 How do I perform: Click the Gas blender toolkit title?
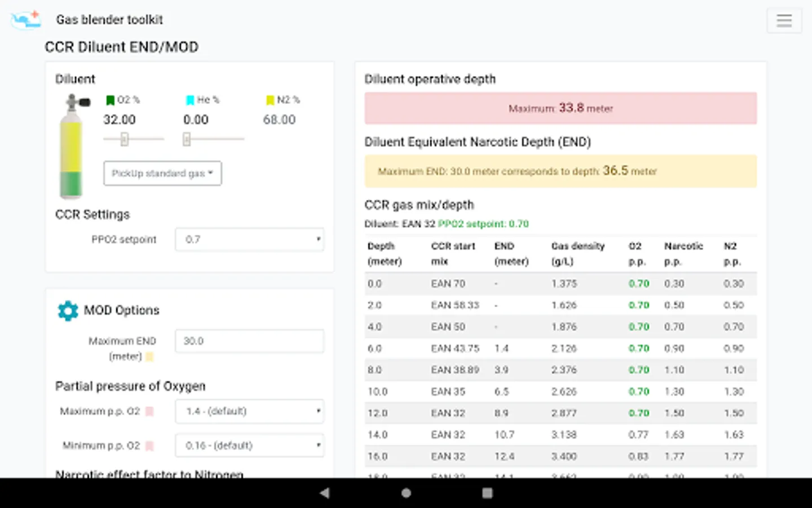[x=109, y=20]
